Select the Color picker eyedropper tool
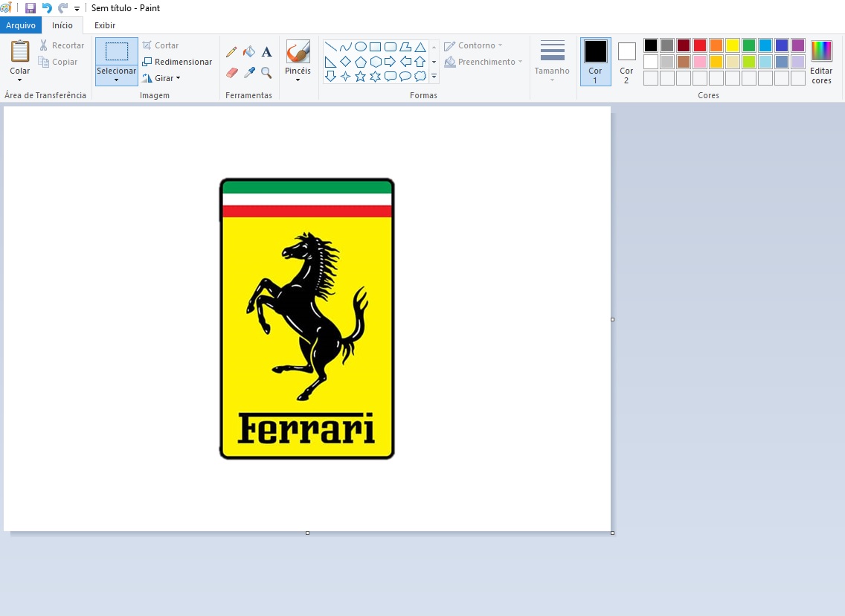 click(x=249, y=72)
